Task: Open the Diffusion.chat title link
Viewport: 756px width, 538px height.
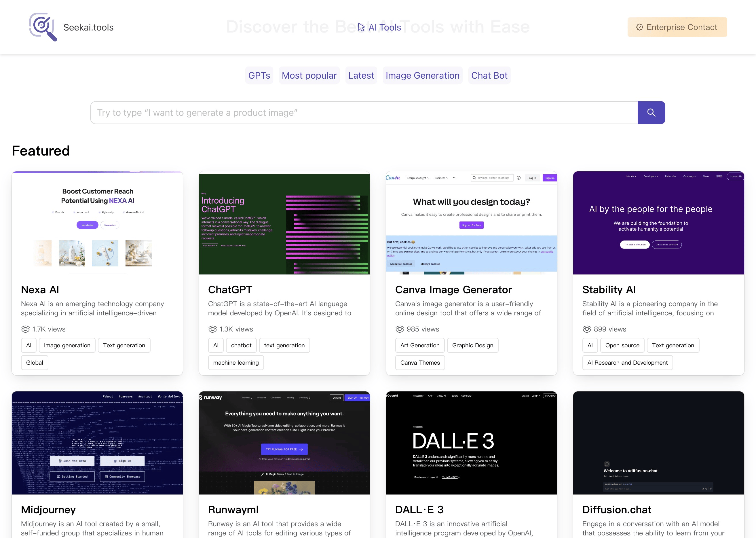Action: pyautogui.click(x=617, y=509)
